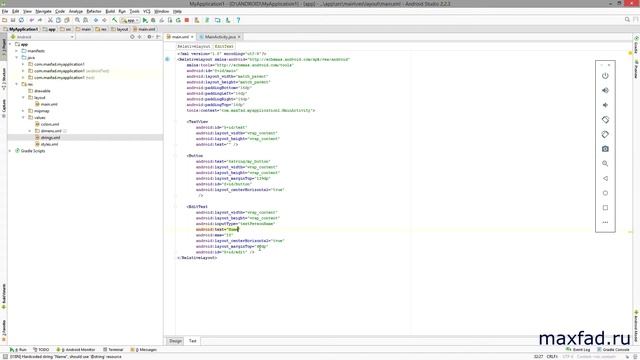Collapse the values folder
The image size is (640, 360).
point(23,118)
